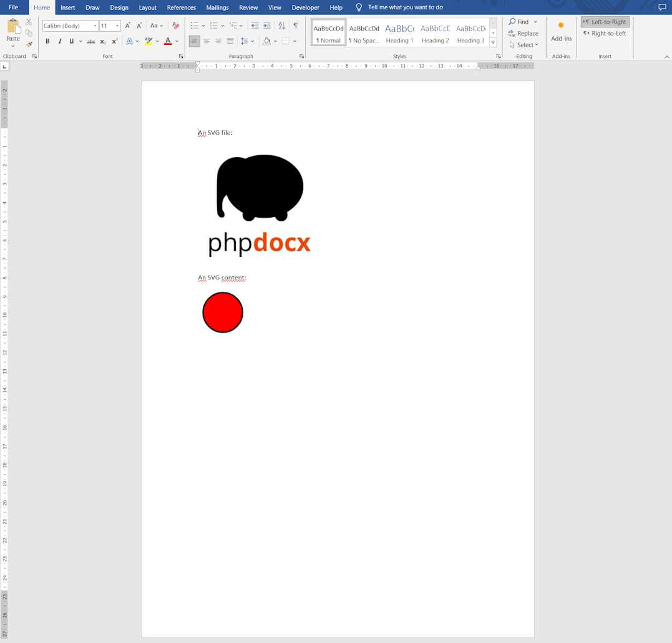672x643 pixels.
Task: Collapse the ribbon with the chevron
Action: pyautogui.click(x=666, y=57)
